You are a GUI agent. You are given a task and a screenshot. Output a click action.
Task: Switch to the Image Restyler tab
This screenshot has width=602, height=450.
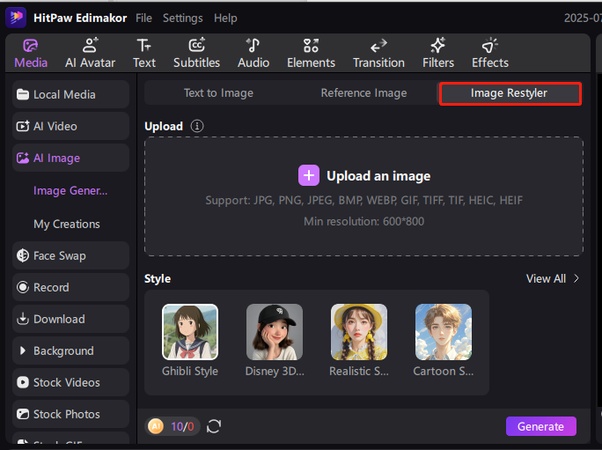(x=510, y=93)
